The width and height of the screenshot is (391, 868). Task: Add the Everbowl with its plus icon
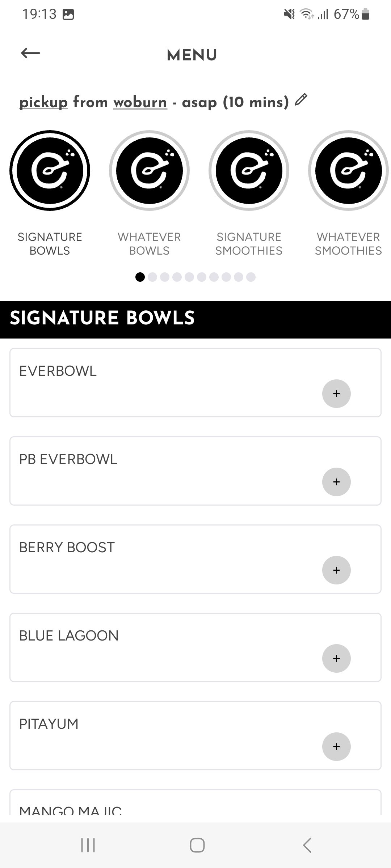tap(336, 393)
